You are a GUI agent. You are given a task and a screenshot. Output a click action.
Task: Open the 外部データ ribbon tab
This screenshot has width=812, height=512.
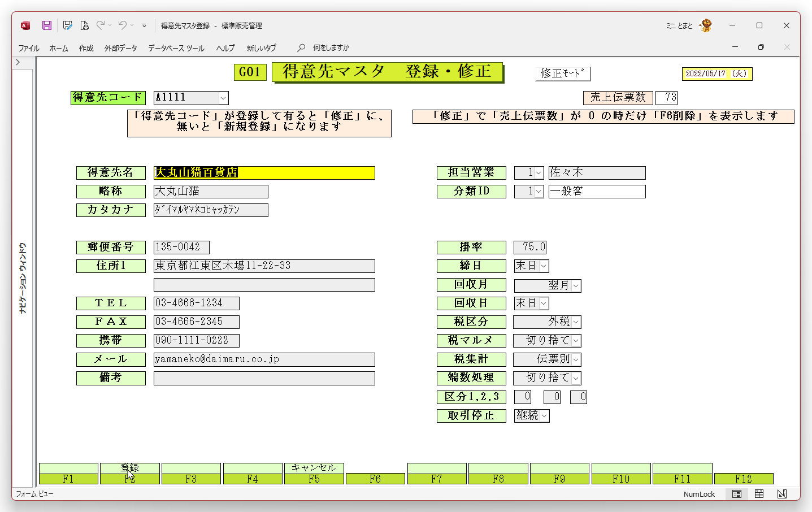(120, 48)
